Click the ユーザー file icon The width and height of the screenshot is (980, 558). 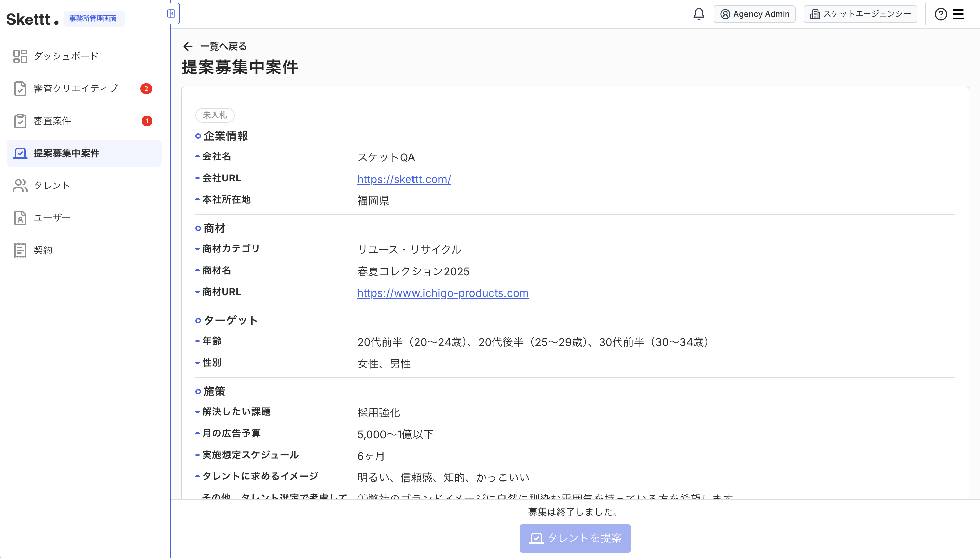(x=20, y=218)
